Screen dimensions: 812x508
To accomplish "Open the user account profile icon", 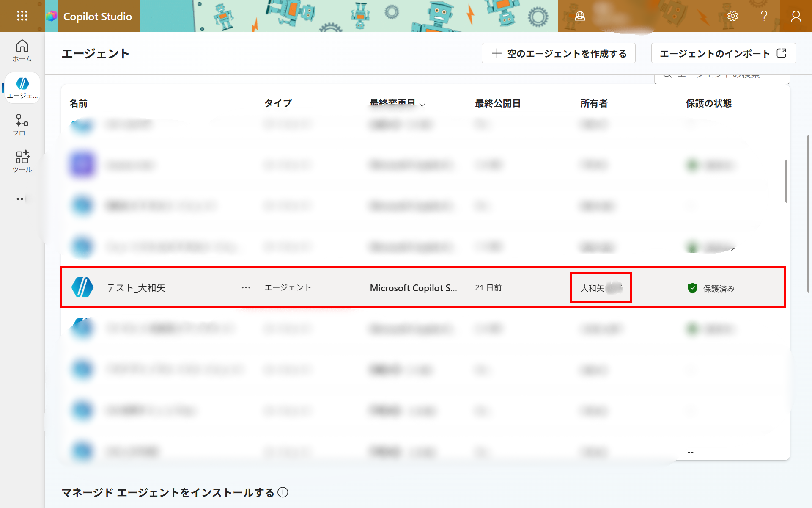I will pyautogui.click(x=796, y=16).
